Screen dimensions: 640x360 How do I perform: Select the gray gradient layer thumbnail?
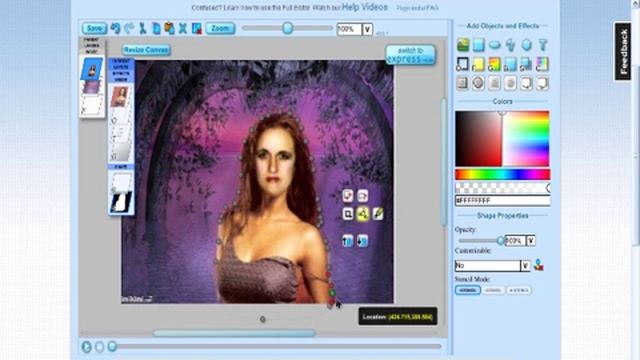tap(121, 150)
